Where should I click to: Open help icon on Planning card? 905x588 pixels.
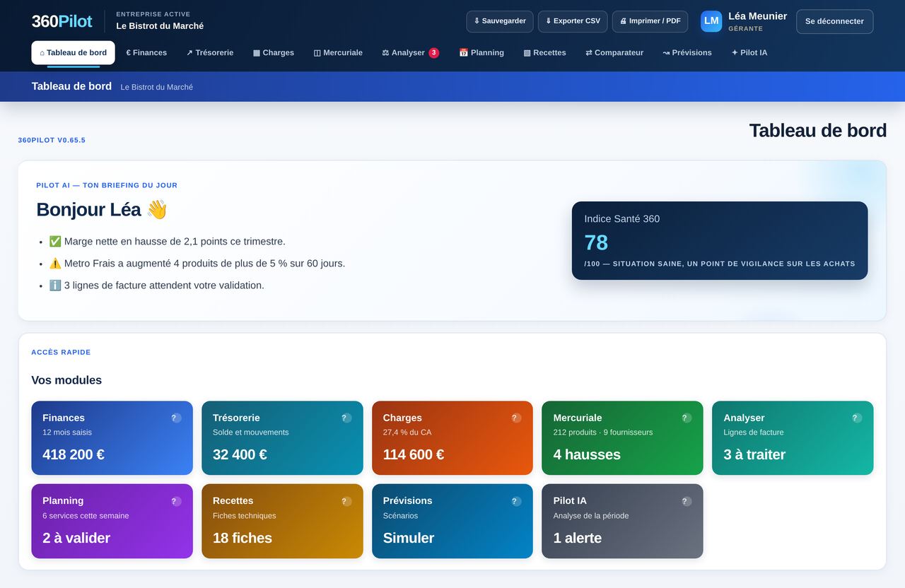pyautogui.click(x=176, y=501)
